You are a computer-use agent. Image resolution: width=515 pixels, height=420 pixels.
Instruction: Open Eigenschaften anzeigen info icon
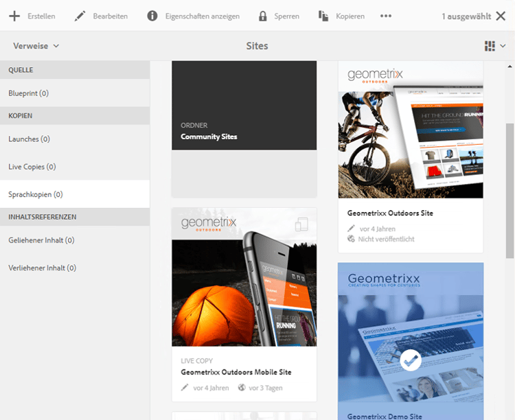pyautogui.click(x=152, y=16)
